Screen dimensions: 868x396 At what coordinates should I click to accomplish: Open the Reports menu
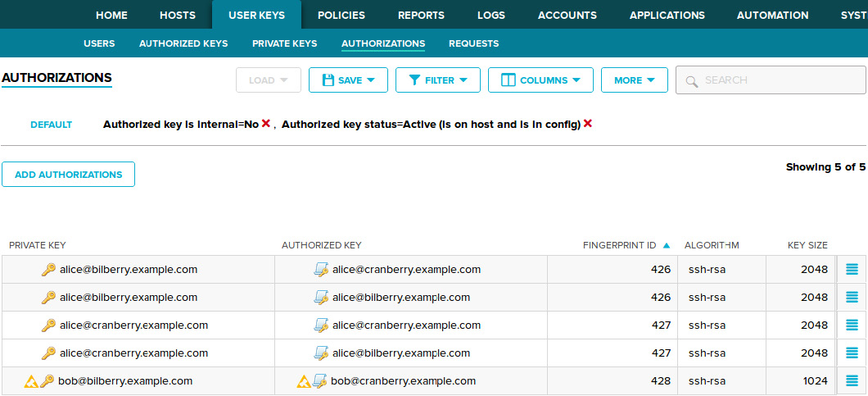tap(421, 15)
